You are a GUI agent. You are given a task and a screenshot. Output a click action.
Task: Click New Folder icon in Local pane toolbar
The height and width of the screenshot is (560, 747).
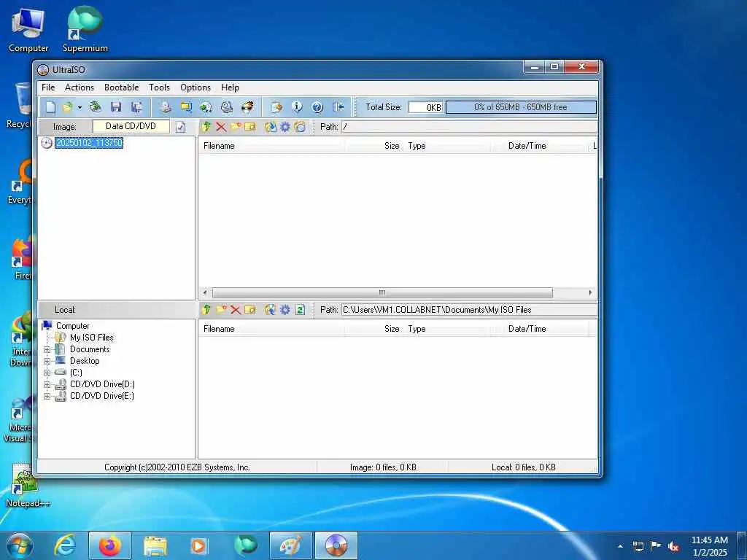pyautogui.click(x=221, y=309)
